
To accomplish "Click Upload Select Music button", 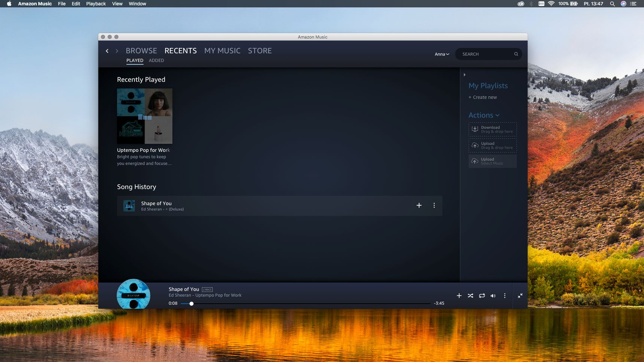I will click(492, 161).
